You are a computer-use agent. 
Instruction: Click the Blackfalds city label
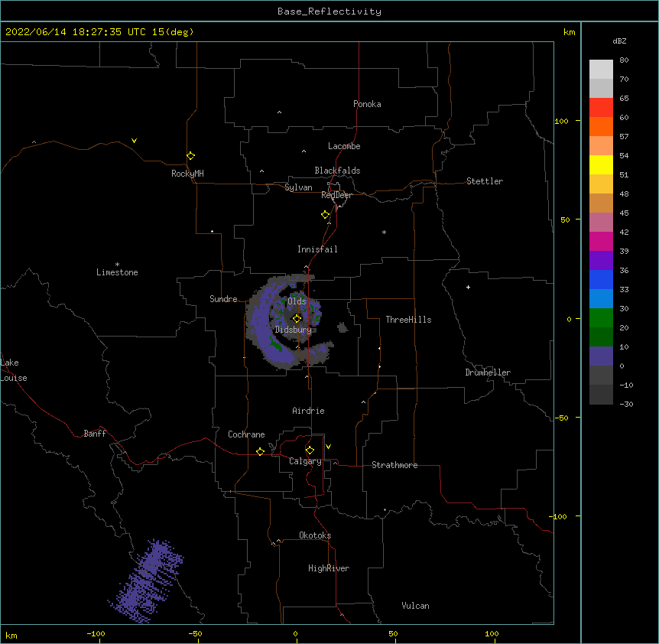[x=337, y=171]
